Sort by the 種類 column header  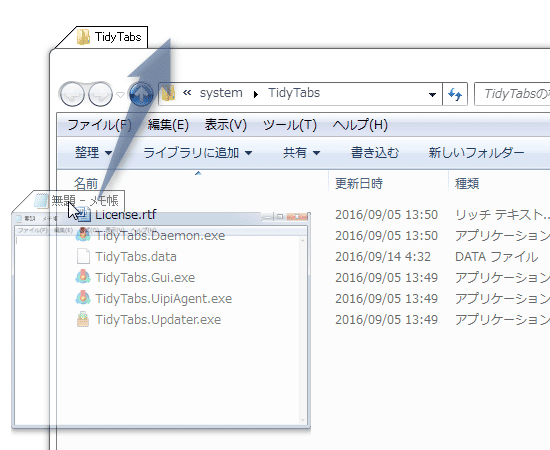[467, 183]
